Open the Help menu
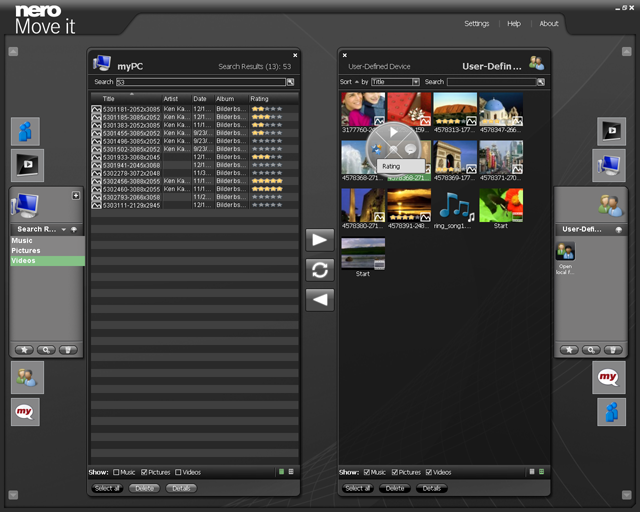This screenshot has width=640, height=512. tap(514, 24)
